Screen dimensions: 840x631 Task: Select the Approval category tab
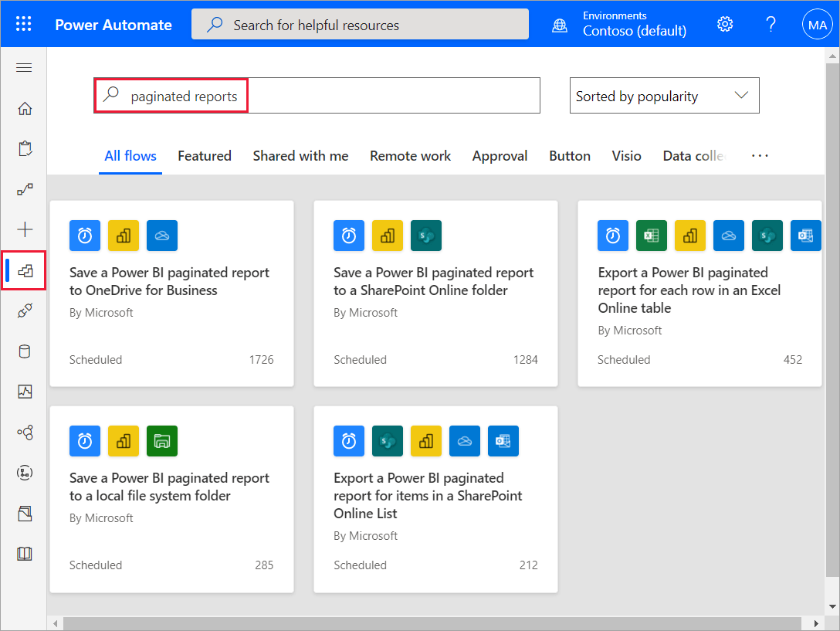coord(500,156)
